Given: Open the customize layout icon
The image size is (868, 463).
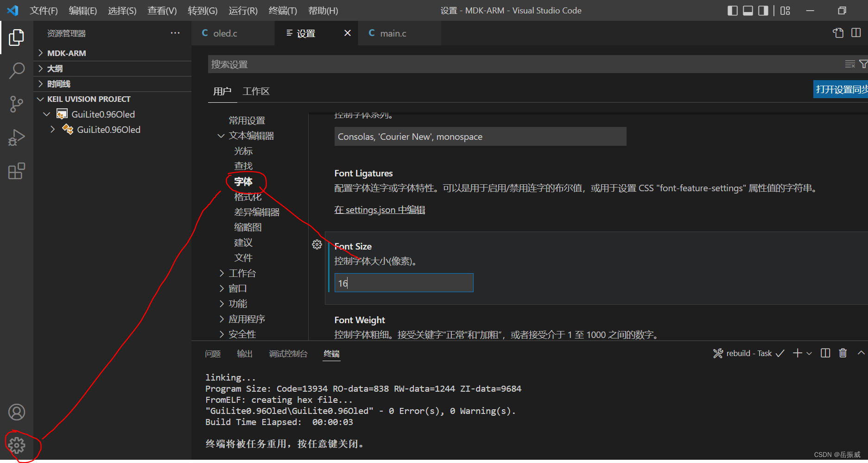Looking at the screenshot, I should (785, 11).
